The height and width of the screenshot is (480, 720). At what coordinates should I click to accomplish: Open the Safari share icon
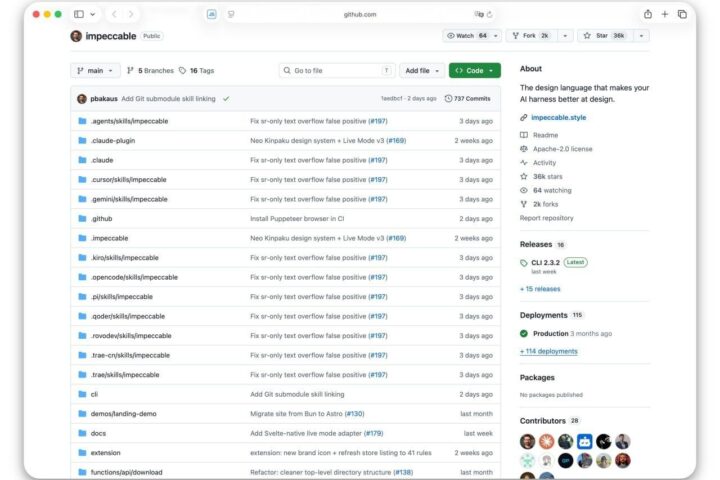(647, 14)
